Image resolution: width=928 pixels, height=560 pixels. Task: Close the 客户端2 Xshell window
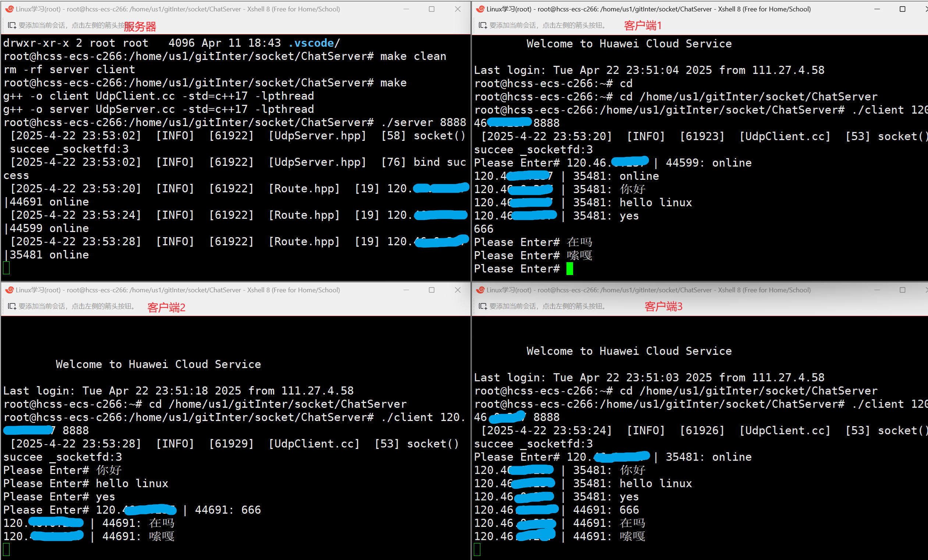click(458, 290)
